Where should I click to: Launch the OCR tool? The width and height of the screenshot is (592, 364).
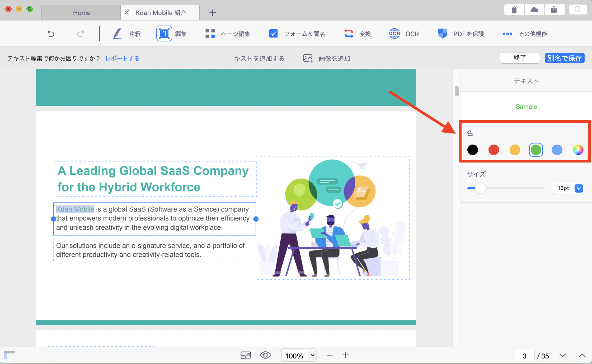coord(404,34)
